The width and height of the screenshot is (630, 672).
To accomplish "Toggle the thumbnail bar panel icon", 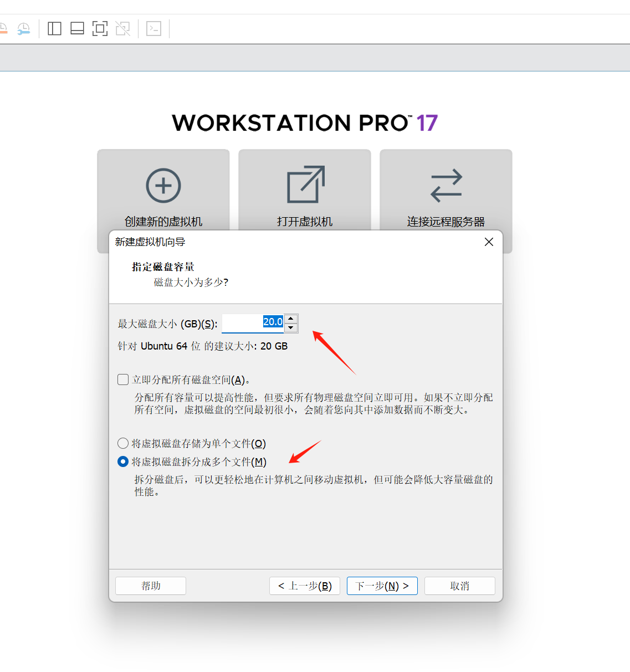I will pyautogui.click(x=78, y=28).
